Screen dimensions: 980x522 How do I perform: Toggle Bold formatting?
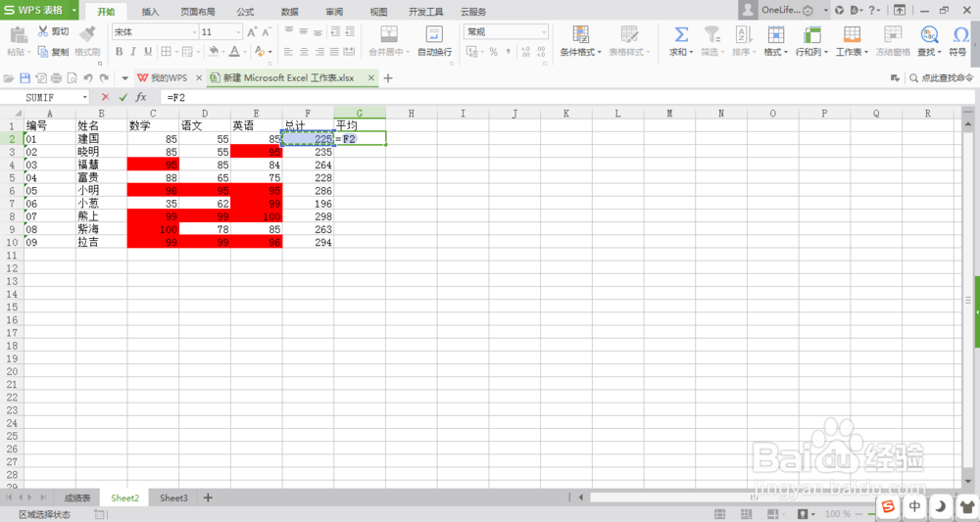click(119, 52)
